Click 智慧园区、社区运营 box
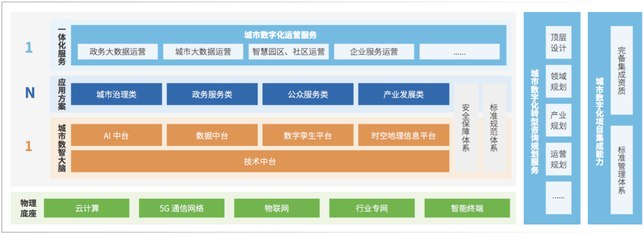 [x=289, y=52]
